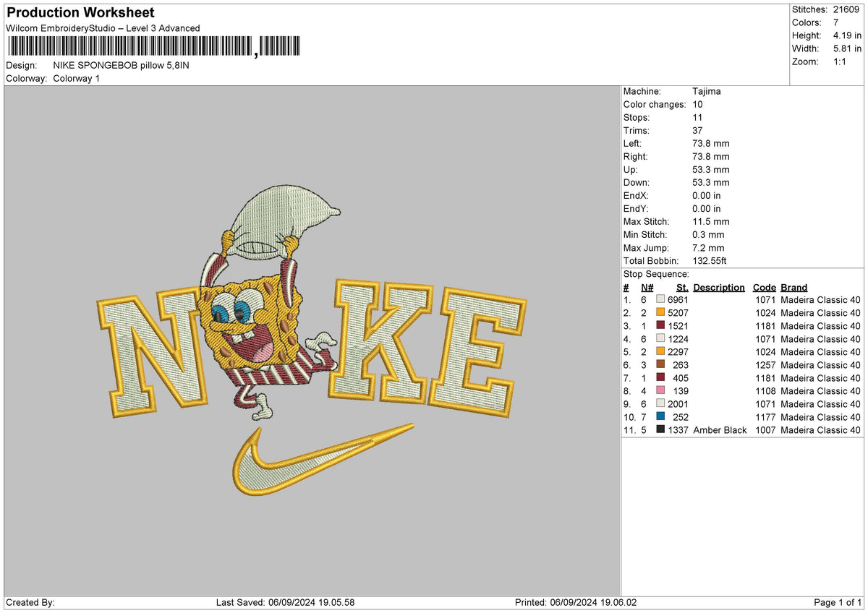
Task: Click code '1108' in stop 8
Action: coord(765,391)
